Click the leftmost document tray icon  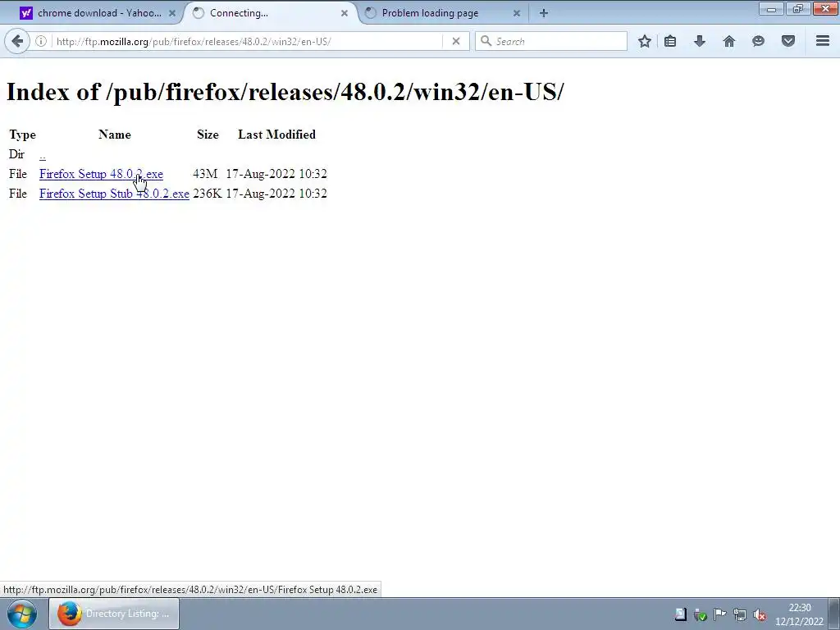pos(680,614)
